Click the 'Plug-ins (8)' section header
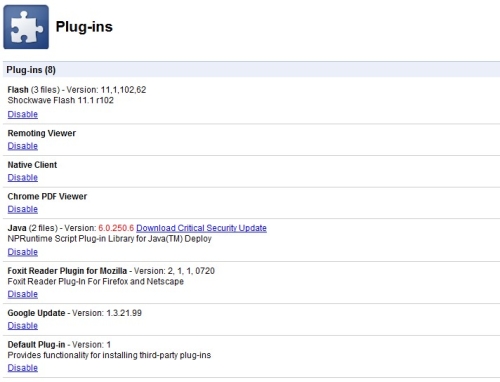Image resolution: width=500 pixels, height=382 pixels. (x=251, y=70)
